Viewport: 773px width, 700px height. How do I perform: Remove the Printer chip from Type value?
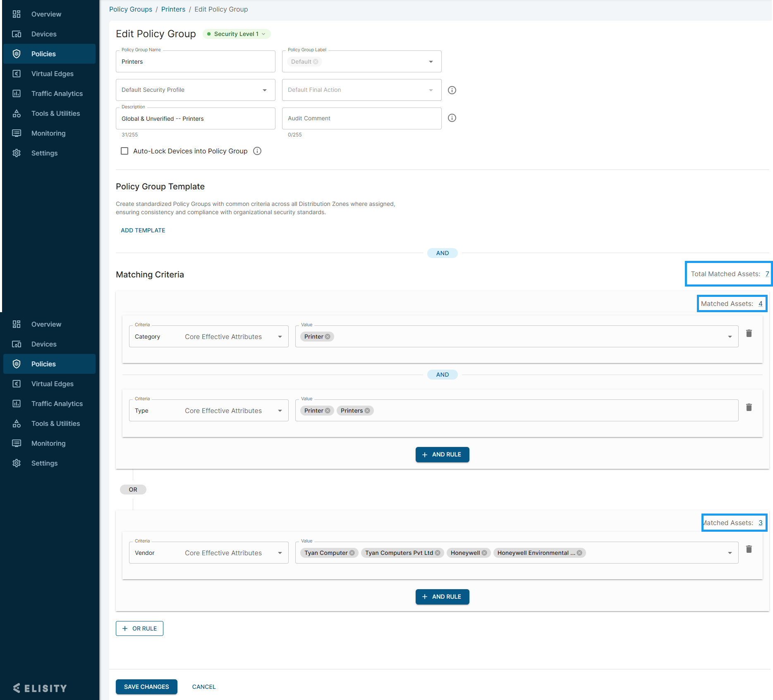click(x=328, y=411)
